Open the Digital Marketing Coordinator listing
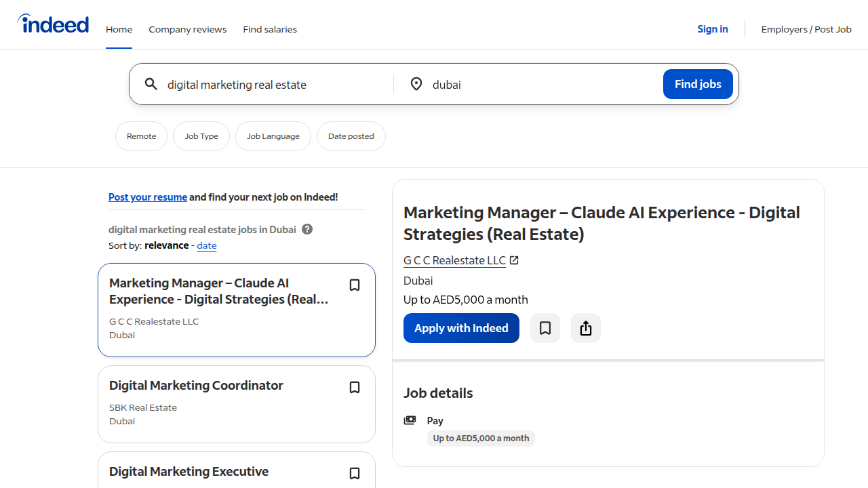 click(x=196, y=385)
